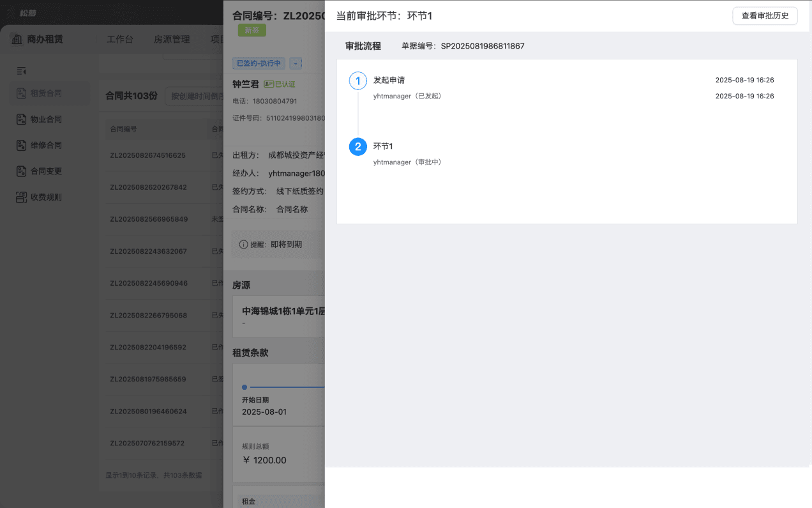The height and width of the screenshot is (508, 812).
Task: Select contract row ZL2025082674516625
Action: coord(161,155)
